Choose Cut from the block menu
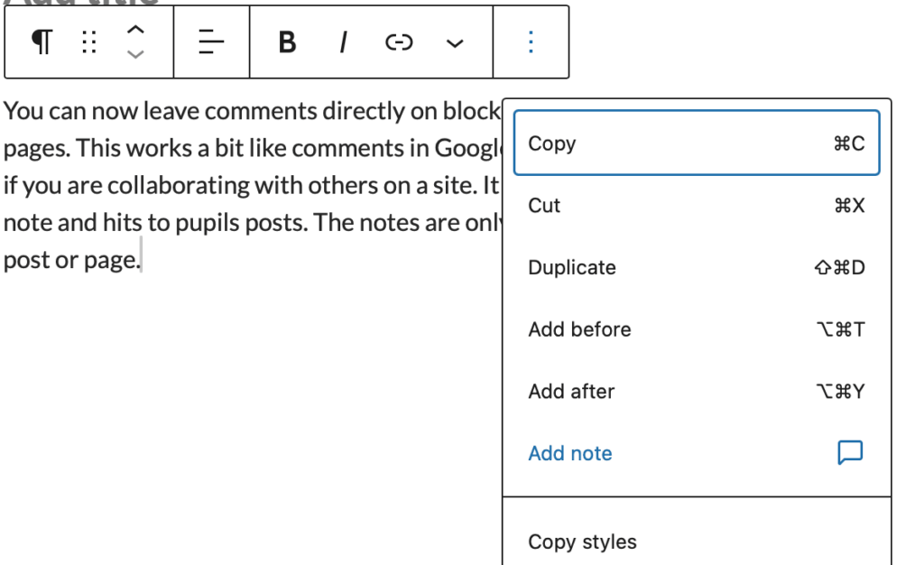The image size is (924, 565). (x=697, y=205)
